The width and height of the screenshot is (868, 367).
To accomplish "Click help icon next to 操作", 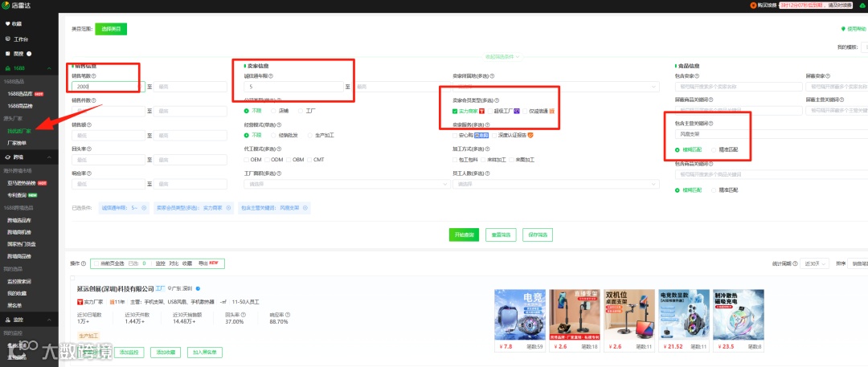I will (x=84, y=263).
